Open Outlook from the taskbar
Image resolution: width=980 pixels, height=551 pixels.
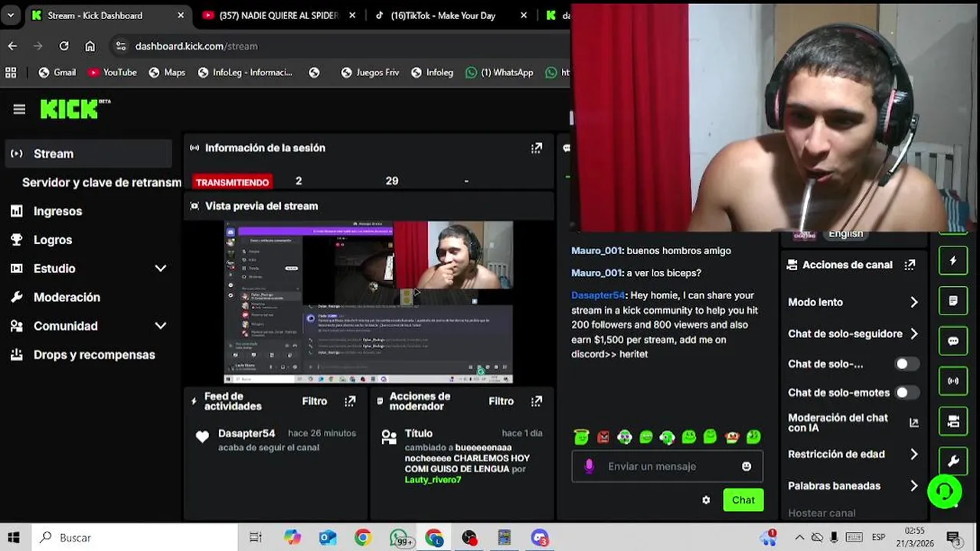328,538
